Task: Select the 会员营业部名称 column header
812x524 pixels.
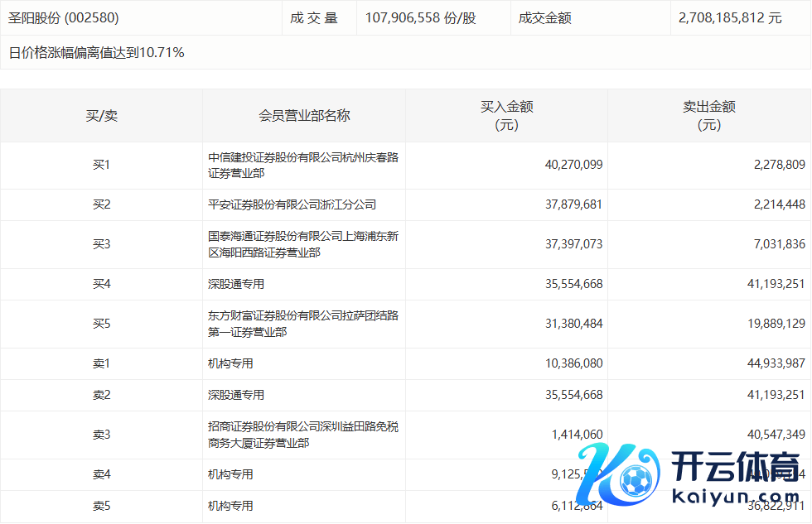Action: (x=304, y=116)
